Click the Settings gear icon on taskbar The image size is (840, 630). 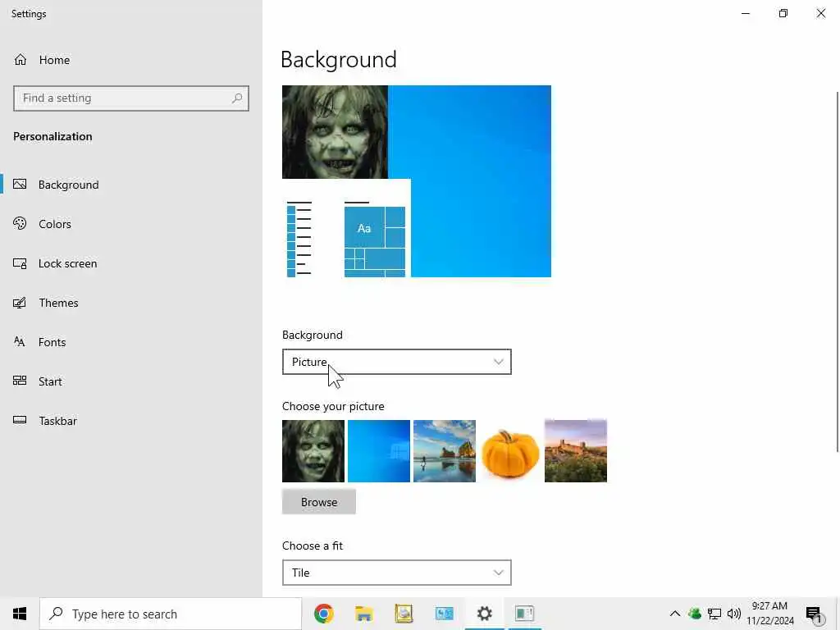click(x=484, y=614)
